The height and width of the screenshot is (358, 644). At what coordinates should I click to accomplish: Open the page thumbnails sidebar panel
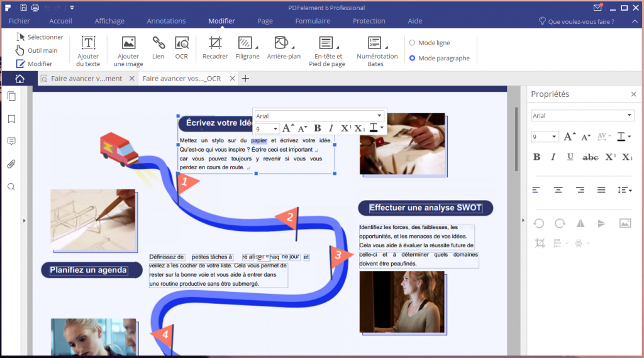click(11, 96)
